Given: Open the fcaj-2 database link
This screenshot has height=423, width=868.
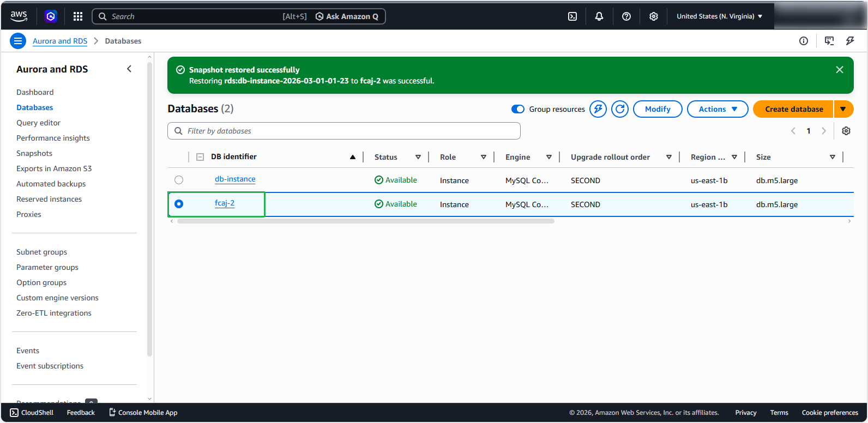Looking at the screenshot, I should [x=225, y=203].
